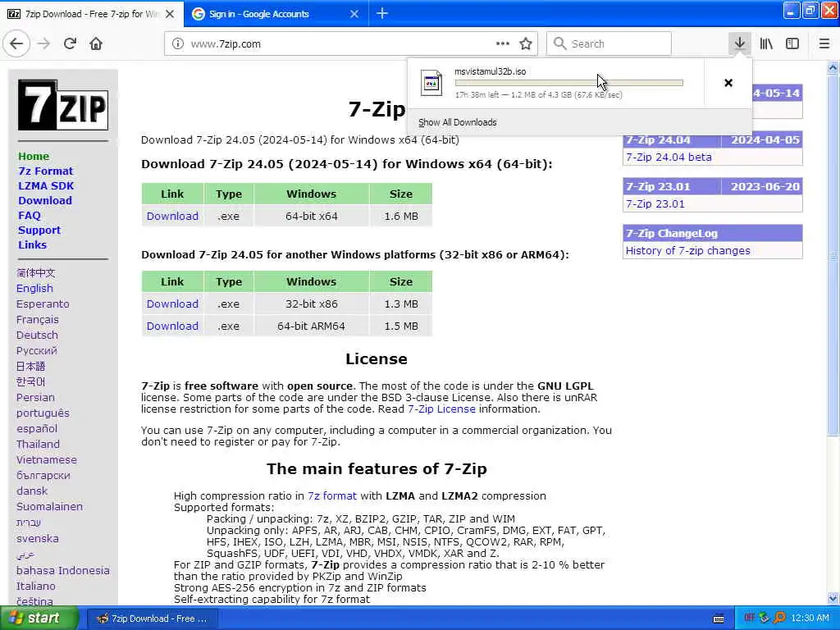Select Vietnamese language
Image resolution: width=840 pixels, height=630 pixels.
[47, 459]
